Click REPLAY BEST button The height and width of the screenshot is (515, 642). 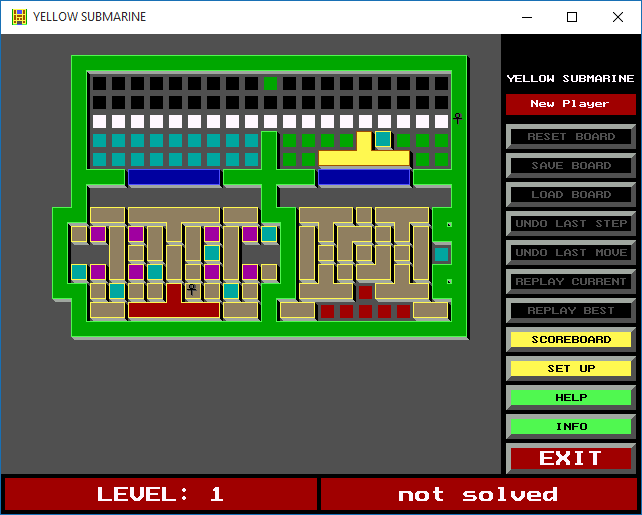tap(571, 311)
